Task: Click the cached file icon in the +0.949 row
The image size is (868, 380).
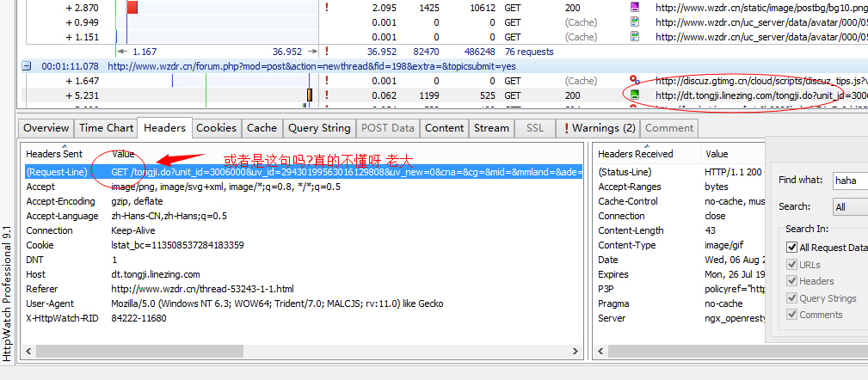Action: (635, 22)
